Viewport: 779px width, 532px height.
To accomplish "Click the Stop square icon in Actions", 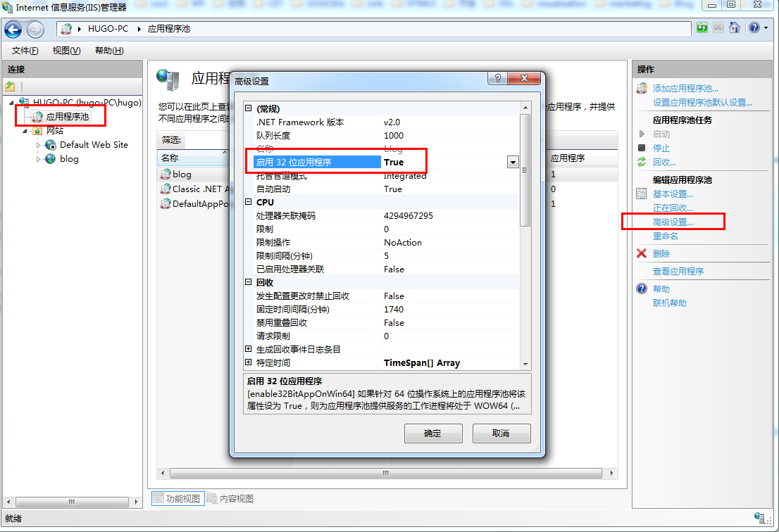I will point(642,148).
